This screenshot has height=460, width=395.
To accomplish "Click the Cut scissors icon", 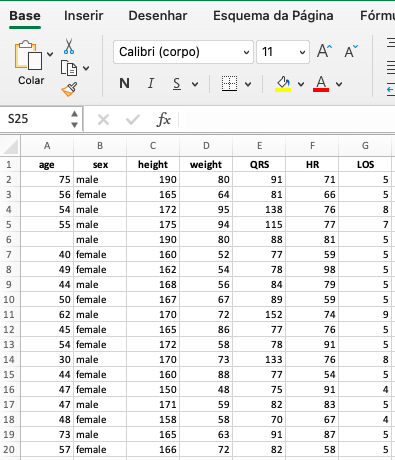I will click(x=69, y=47).
